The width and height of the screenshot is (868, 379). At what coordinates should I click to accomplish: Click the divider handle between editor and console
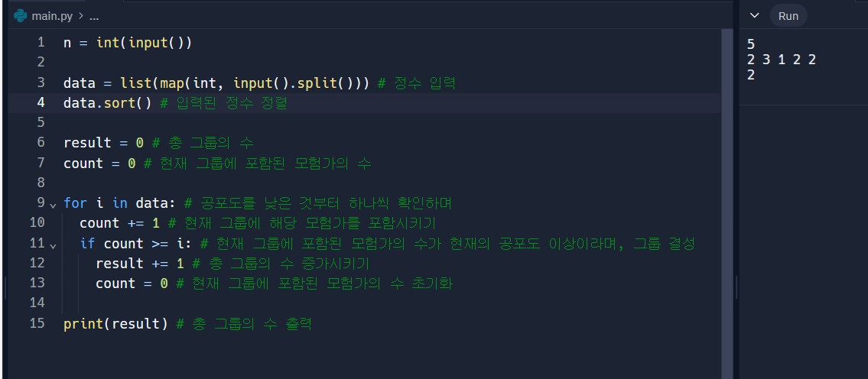coord(736,288)
